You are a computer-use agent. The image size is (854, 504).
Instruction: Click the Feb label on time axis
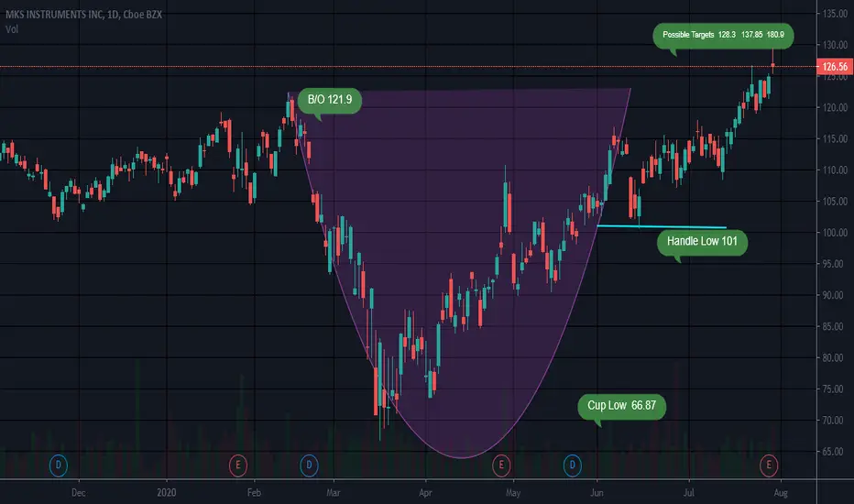point(254,493)
